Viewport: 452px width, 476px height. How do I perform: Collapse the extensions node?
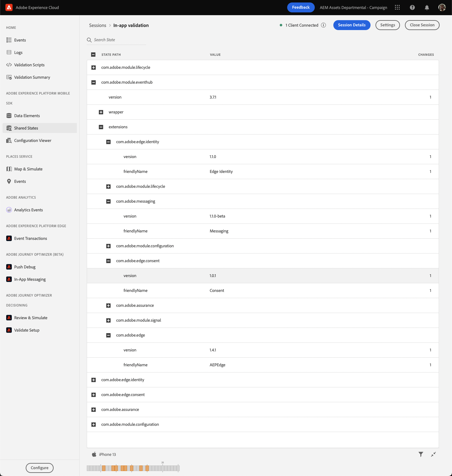click(x=101, y=127)
